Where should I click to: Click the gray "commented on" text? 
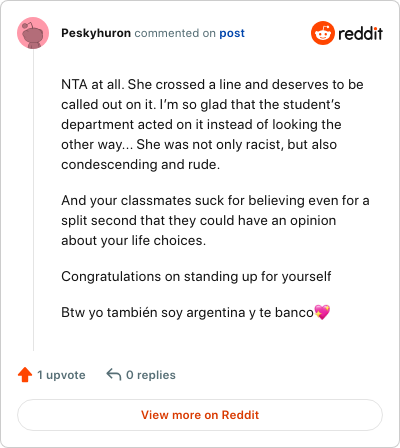pos(175,33)
